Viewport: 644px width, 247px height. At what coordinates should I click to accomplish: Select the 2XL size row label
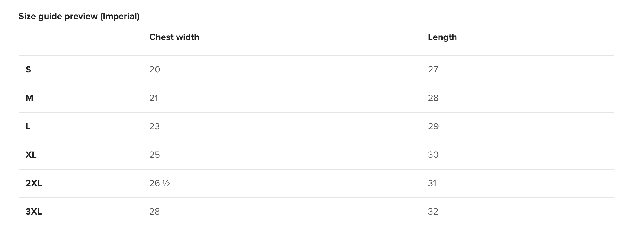point(34,183)
